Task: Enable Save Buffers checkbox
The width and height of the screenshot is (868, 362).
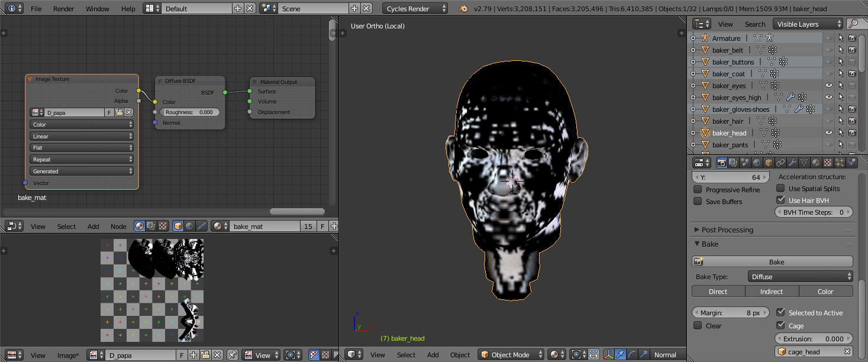Action: 698,202
